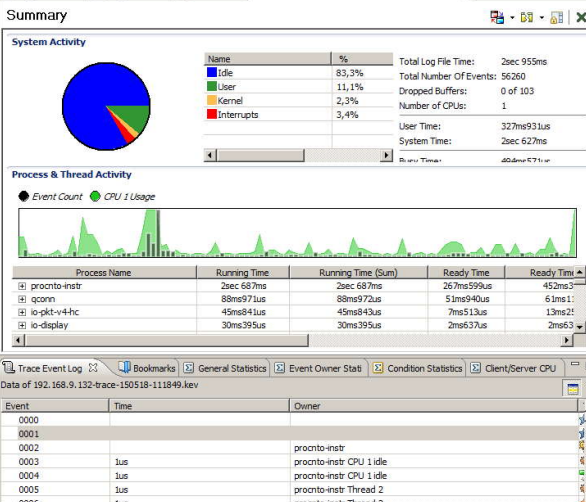The width and height of the screenshot is (586, 502).
Task: Click process table vertical scrollbar down arrow
Action: pyautogui.click(x=579, y=327)
